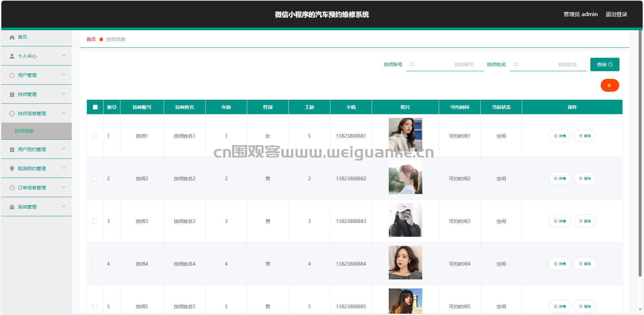Check the checkbox for row 技师1
This screenshot has height=315, width=644.
point(95,136)
